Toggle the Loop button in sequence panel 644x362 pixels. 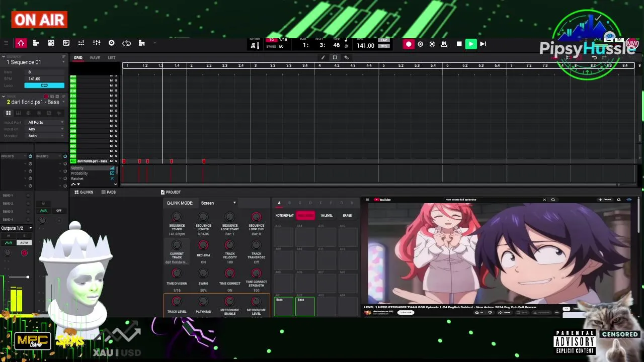(44, 85)
